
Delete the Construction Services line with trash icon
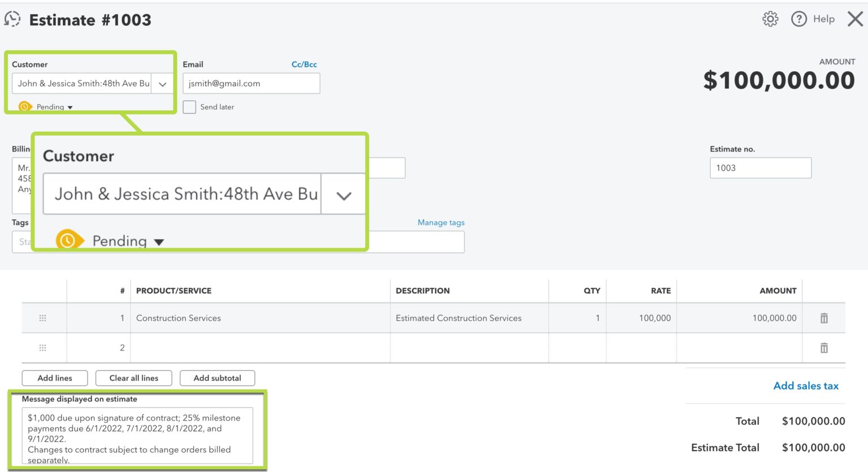pyautogui.click(x=824, y=318)
